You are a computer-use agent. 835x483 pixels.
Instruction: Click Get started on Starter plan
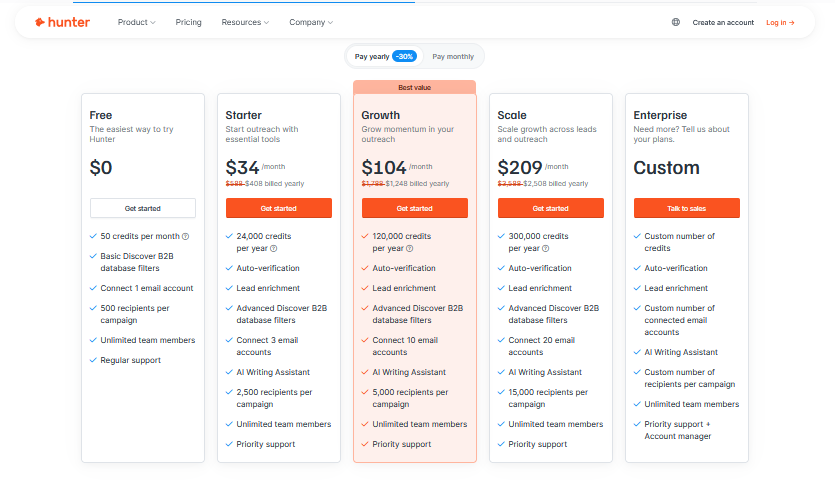point(279,208)
